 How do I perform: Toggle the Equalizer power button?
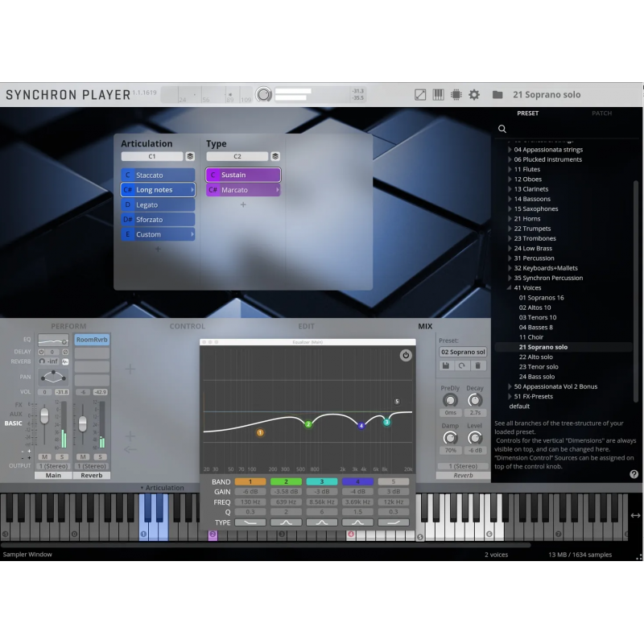[x=406, y=355]
